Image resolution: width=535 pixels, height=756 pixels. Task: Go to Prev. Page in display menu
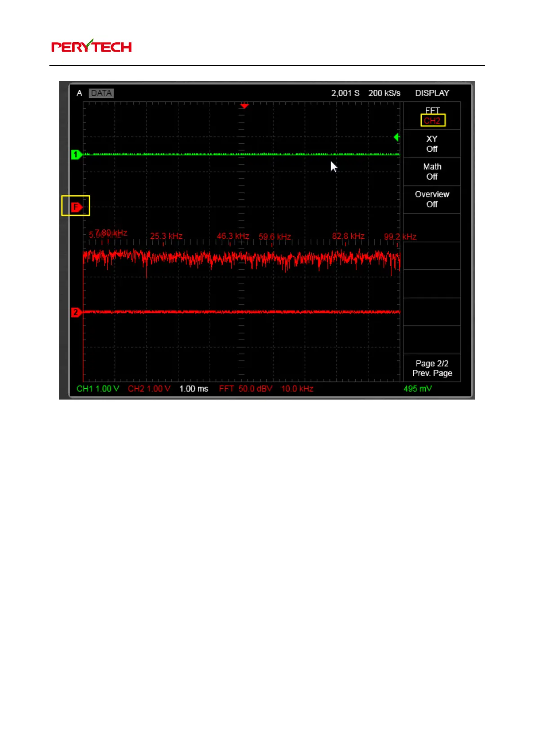pos(432,368)
